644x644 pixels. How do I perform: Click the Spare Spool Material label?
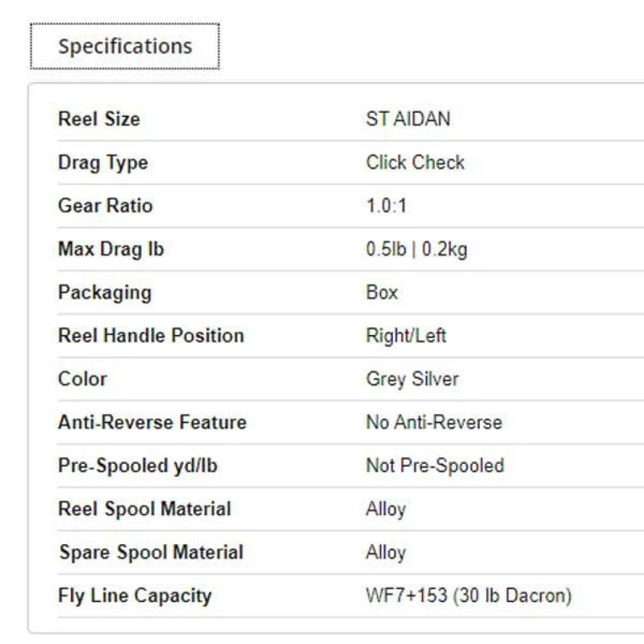151,553
